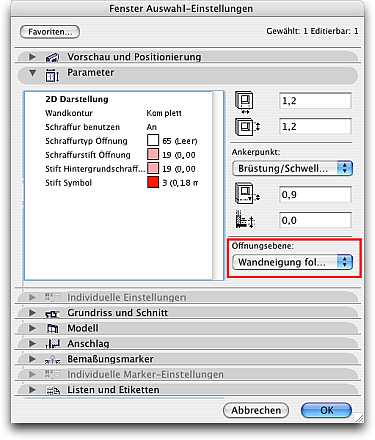Click Schraffurstift Öffnung pink pen swatch

click(153, 155)
